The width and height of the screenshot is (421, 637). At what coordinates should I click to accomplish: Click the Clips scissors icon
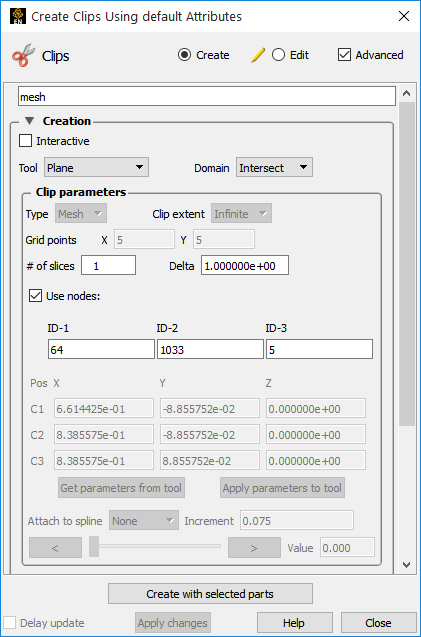click(24, 55)
